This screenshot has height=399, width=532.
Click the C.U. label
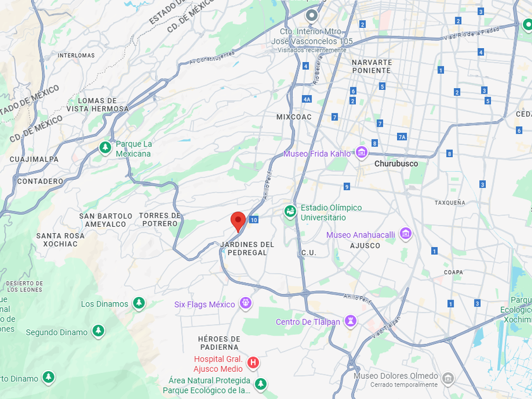pos(309,253)
